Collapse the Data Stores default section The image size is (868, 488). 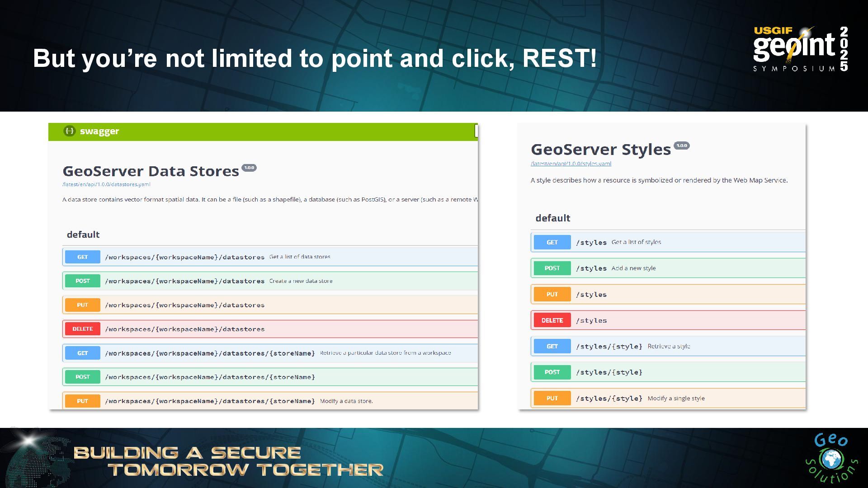pyautogui.click(x=83, y=235)
